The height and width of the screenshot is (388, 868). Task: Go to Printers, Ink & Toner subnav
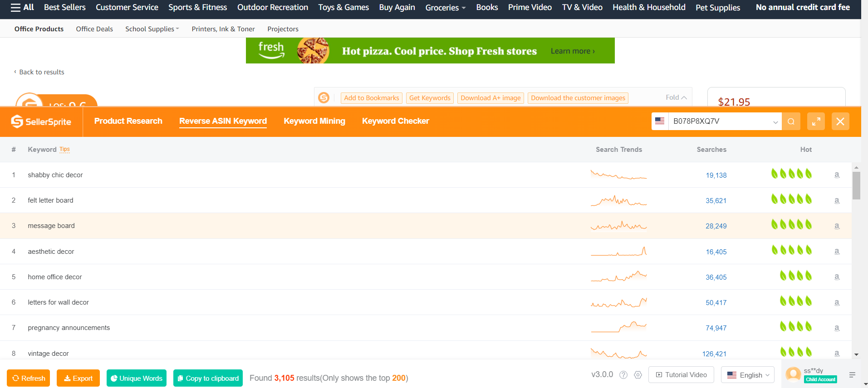[x=223, y=29]
